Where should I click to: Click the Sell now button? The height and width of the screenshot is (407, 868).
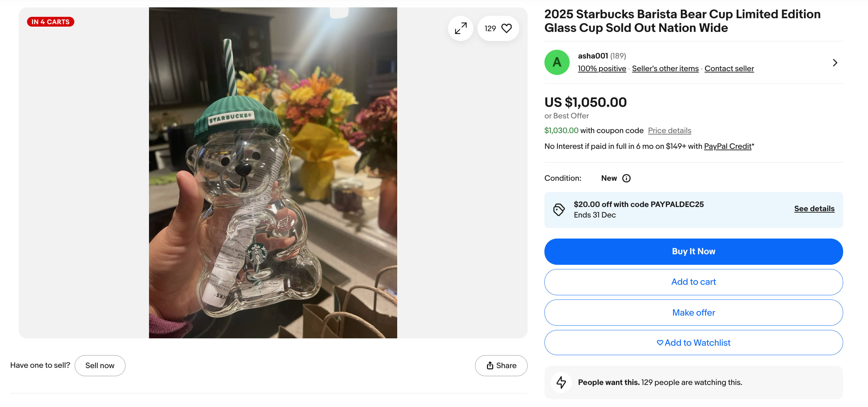pos(100,366)
